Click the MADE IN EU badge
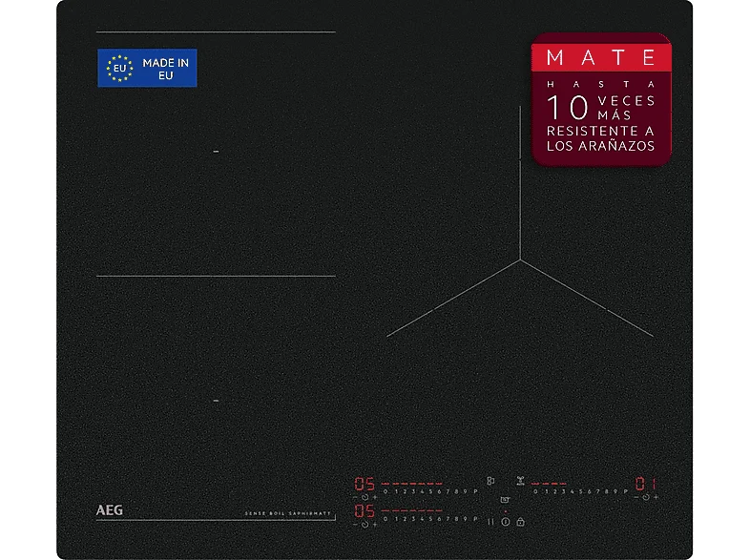750x560 pixels. 147,68
